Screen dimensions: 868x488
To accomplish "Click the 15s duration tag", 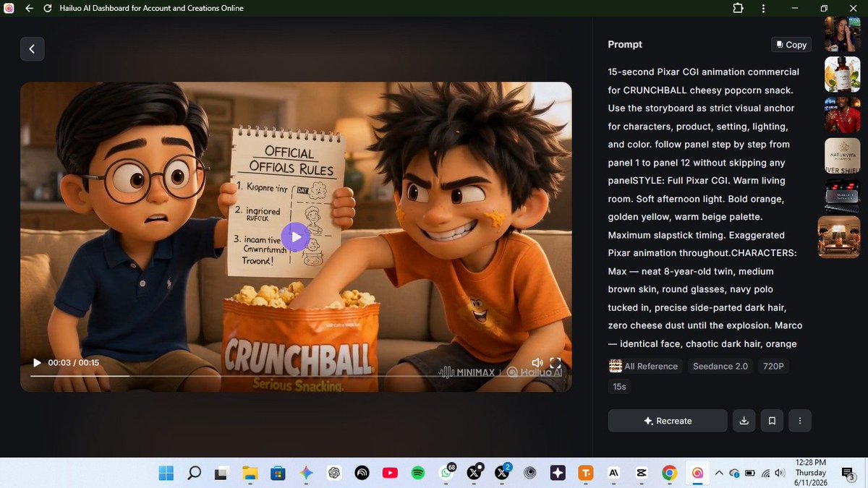I will tap(619, 386).
